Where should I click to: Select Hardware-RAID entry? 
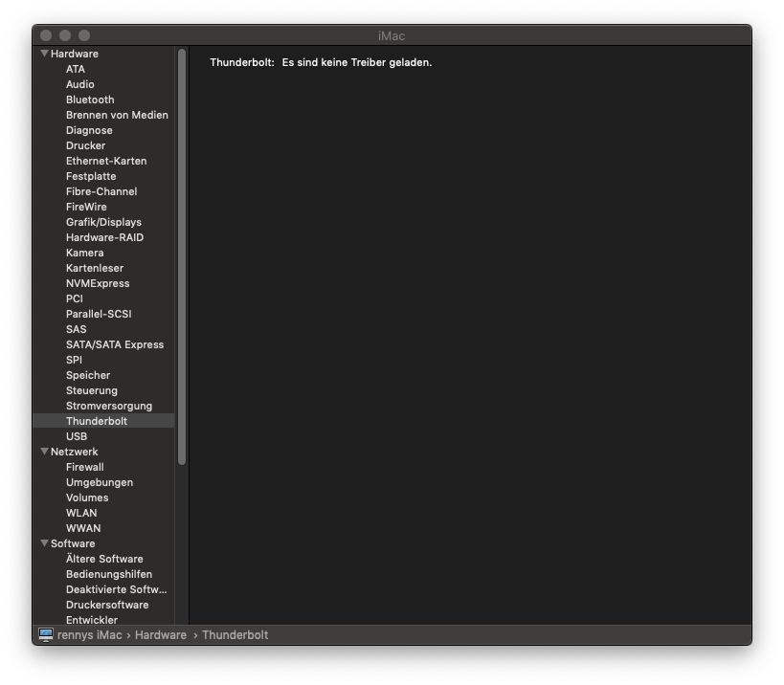click(104, 238)
